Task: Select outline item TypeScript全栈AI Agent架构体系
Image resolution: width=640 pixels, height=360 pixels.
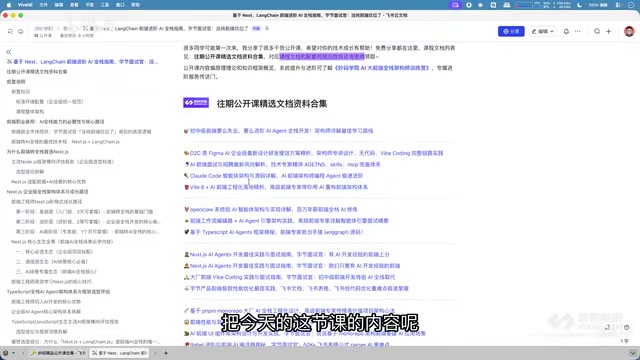Action: click(x=58, y=291)
